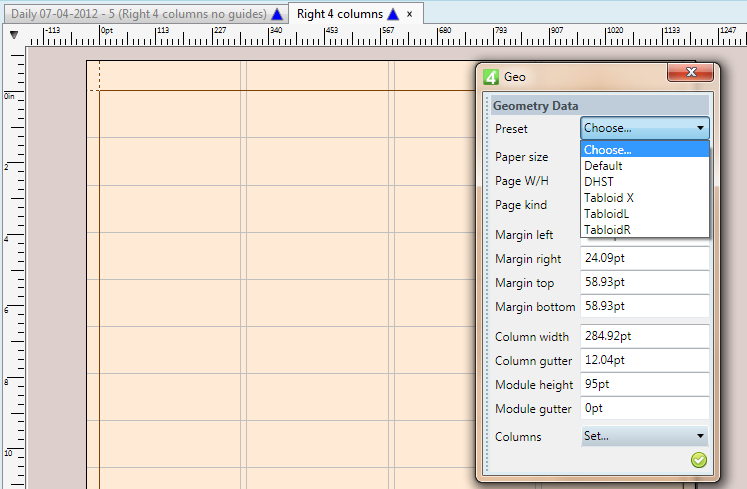Select Choose... in the preset list

[645, 150]
